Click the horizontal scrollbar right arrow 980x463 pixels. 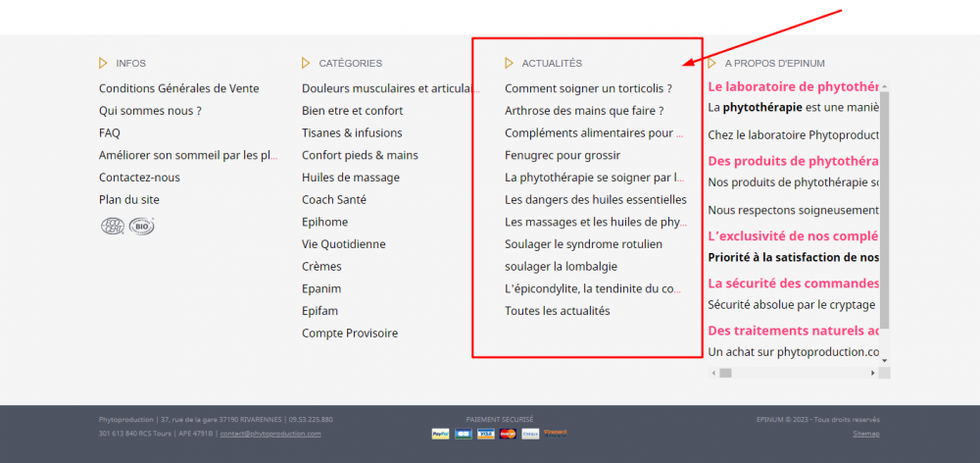pos(873,373)
